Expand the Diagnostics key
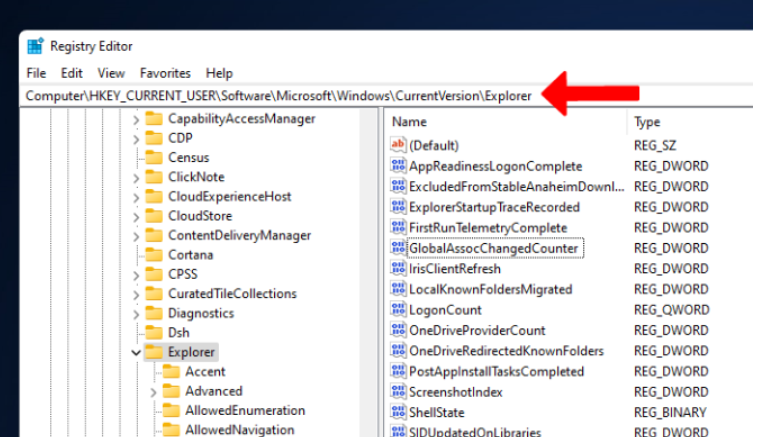 (x=136, y=314)
